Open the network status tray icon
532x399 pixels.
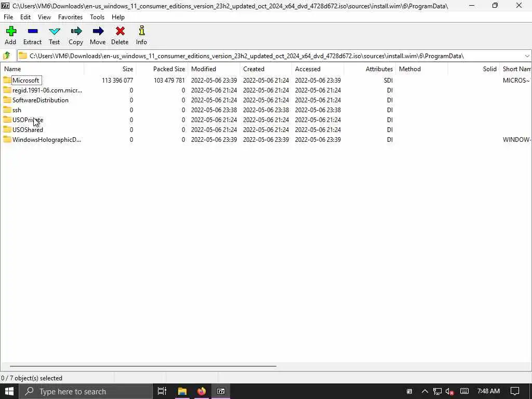(437, 391)
